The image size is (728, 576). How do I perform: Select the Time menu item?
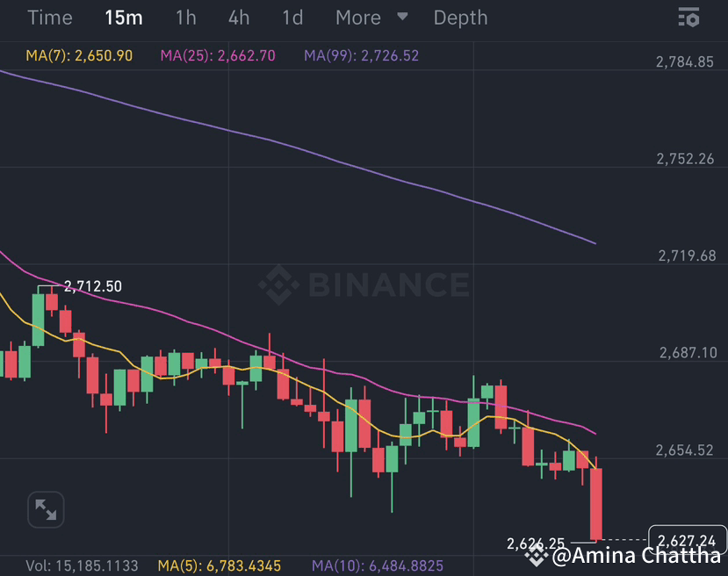(50, 18)
